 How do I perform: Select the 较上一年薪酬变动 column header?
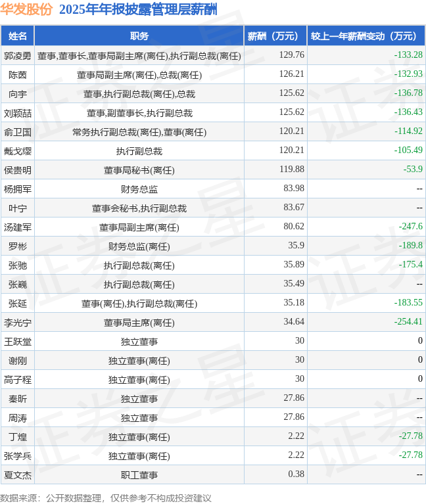tap(366, 36)
